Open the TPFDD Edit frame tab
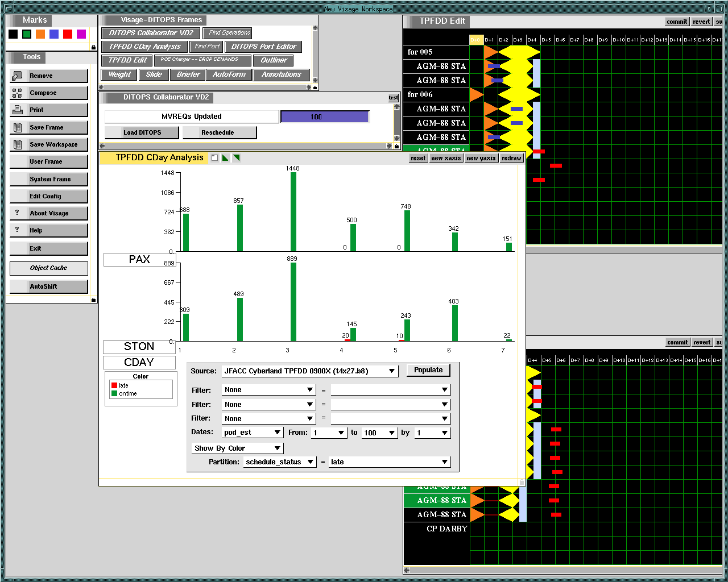Screen dimensions: 728x582 127,60
